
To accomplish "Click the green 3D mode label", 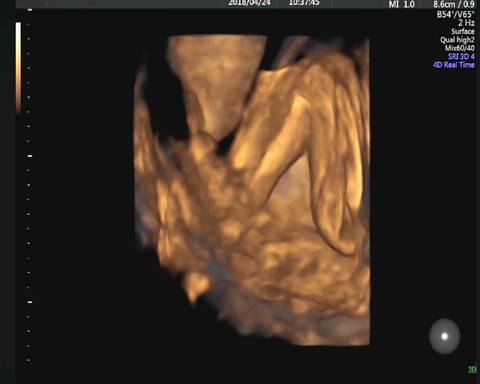I will tap(472, 369).
